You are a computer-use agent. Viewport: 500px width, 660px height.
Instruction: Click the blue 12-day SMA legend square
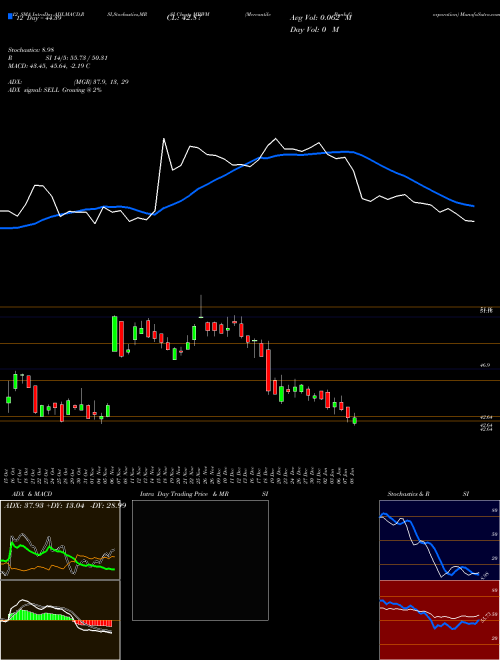(x=10, y=17)
